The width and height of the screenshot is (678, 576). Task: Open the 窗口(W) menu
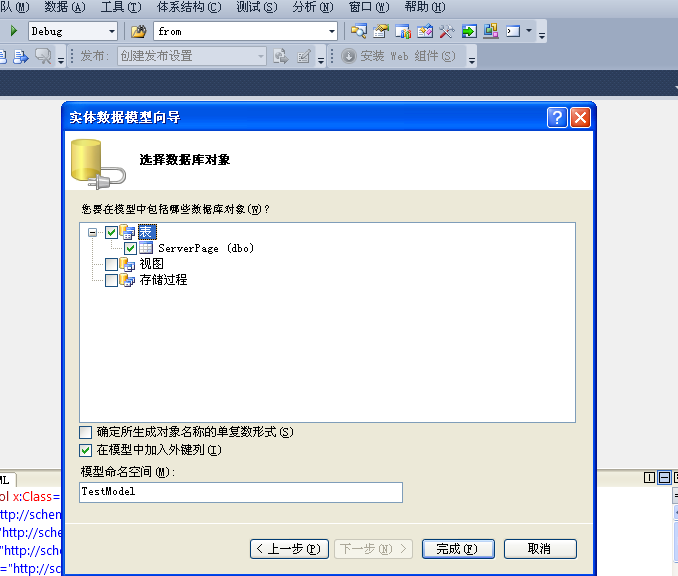[x=369, y=7]
